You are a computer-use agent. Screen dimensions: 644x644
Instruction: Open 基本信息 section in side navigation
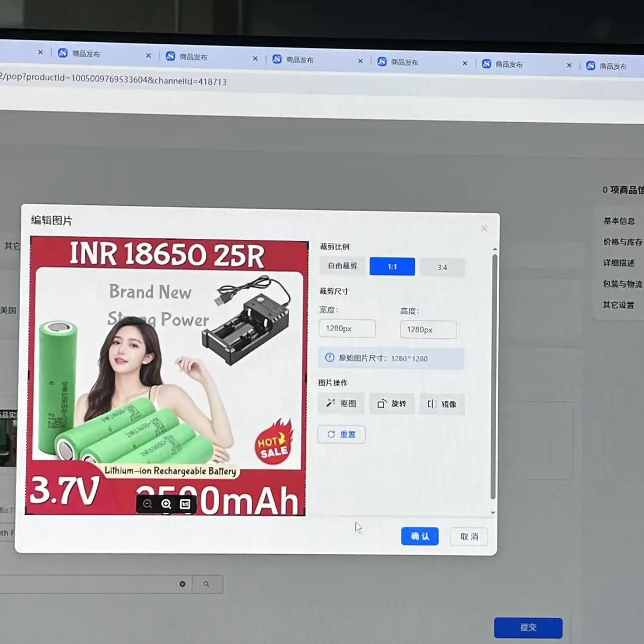[x=619, y=221]
